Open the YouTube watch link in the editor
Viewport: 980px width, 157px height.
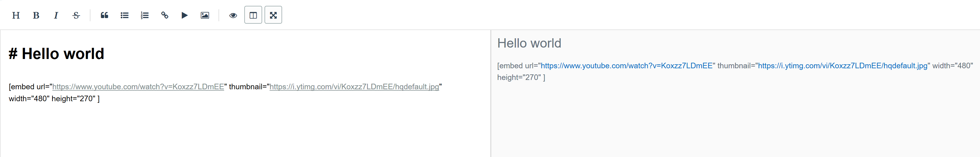[139, 86]
